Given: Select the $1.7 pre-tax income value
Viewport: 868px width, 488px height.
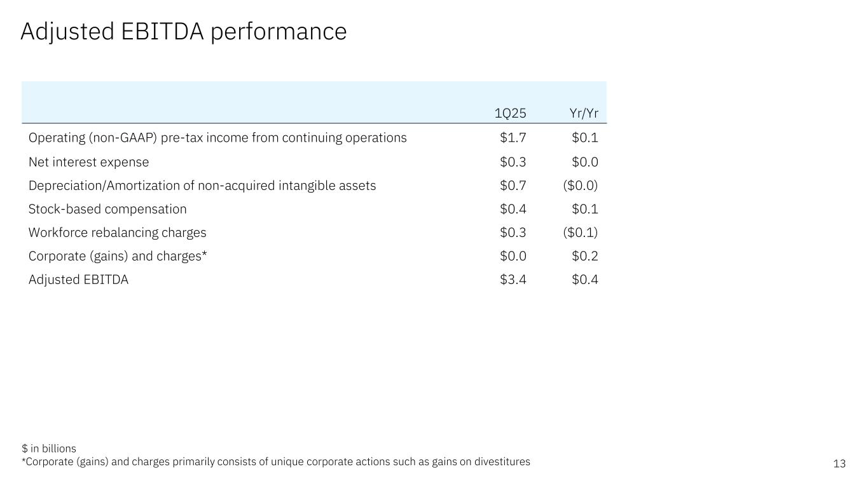Looking at the screenshot, I should tap(513, 138).
